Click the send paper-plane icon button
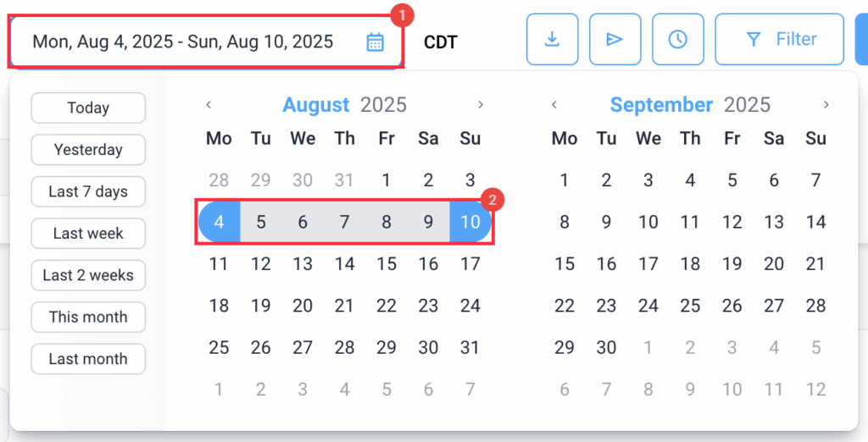 point(615,39)
